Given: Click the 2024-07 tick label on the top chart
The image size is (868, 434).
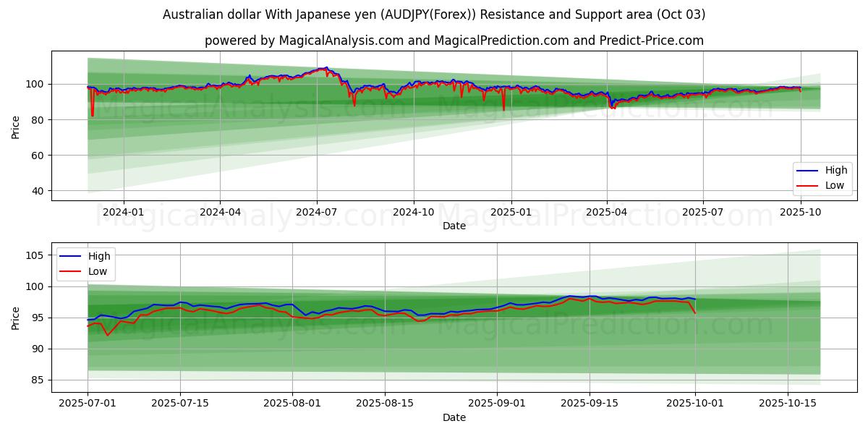Looking at the screenshot, I should click(x=317, y=213).
